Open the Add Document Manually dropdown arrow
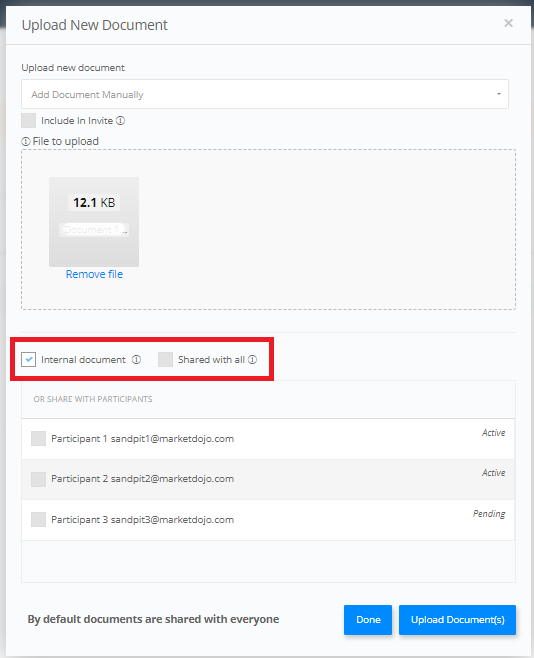 499,94
